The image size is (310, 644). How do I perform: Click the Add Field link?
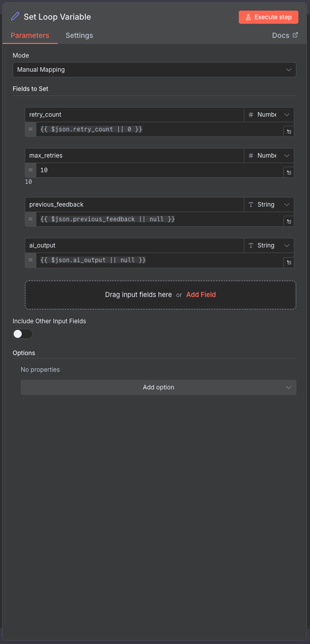pos(201,294)
